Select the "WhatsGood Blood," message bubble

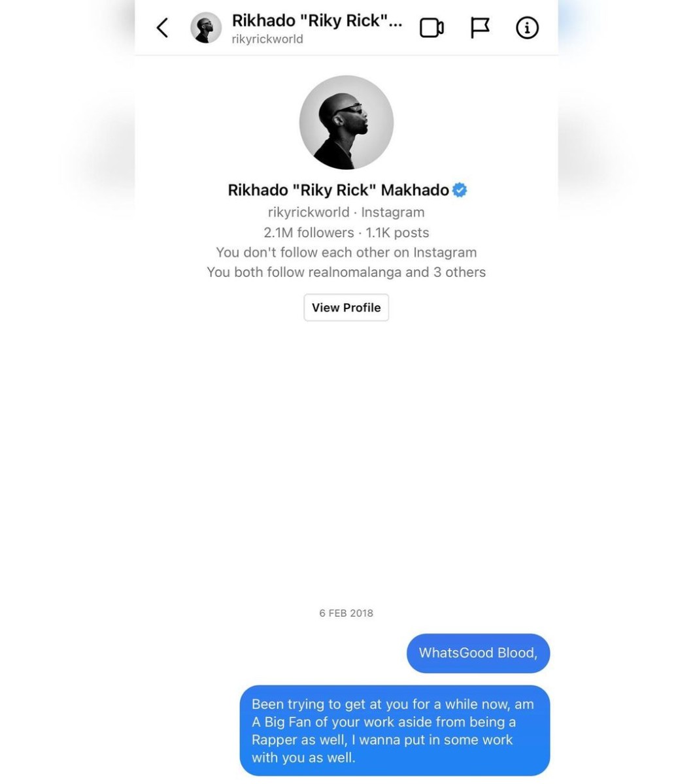point(479,653)
